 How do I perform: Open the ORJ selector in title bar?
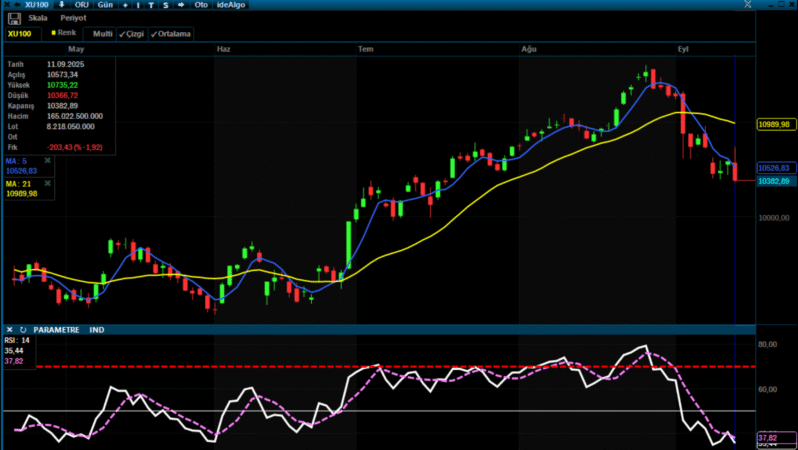(82, 5)
